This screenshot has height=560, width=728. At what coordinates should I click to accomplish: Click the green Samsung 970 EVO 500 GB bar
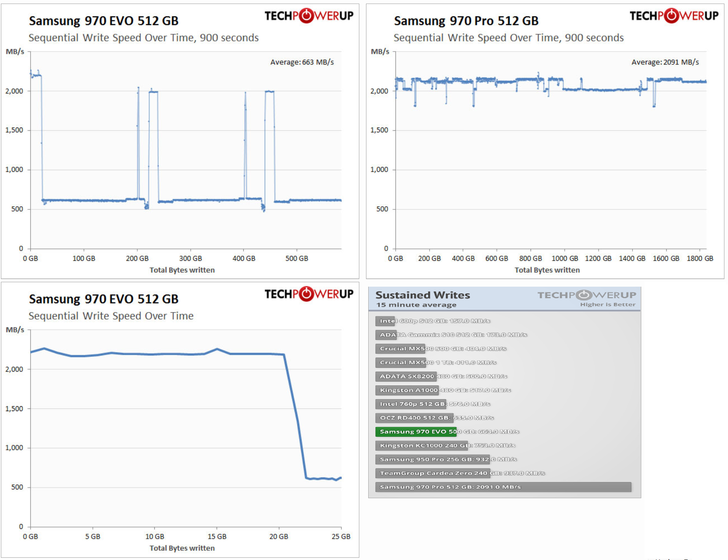click(416, 432)
